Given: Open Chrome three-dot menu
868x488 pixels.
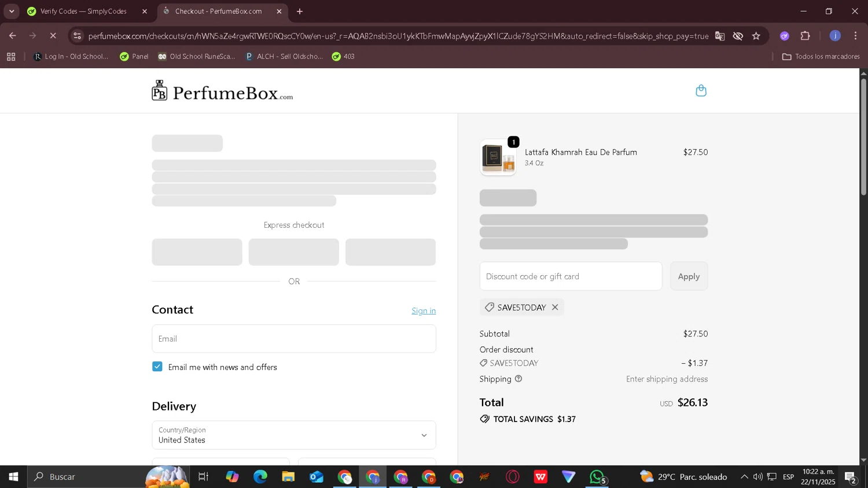Looking at the screenshot, I should click(x=855, y=36).
